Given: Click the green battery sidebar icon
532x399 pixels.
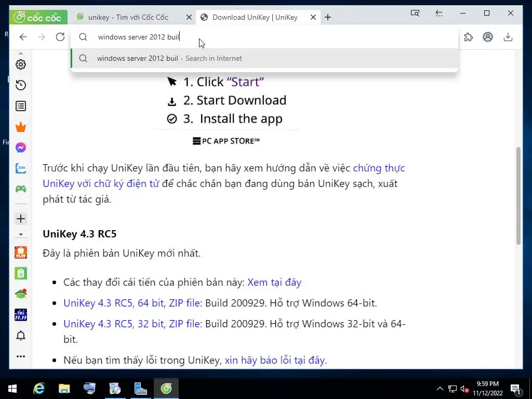Looking at the screenshot, I should (x=21, y=273).
